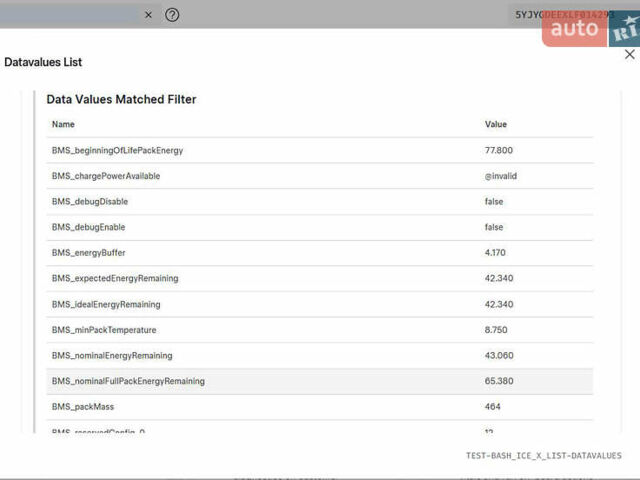Click the blurred search input field
This screenshot has width=640, height=480.
pos(68,15)
